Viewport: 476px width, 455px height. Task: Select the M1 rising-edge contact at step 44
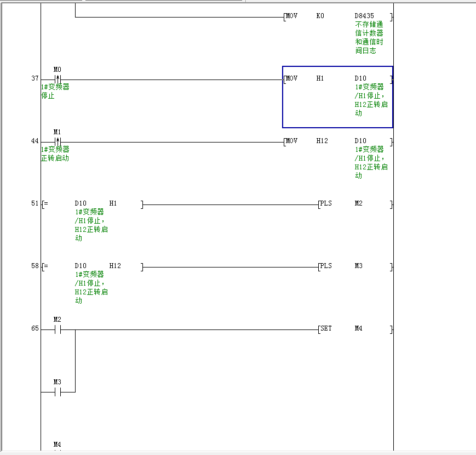58,141
